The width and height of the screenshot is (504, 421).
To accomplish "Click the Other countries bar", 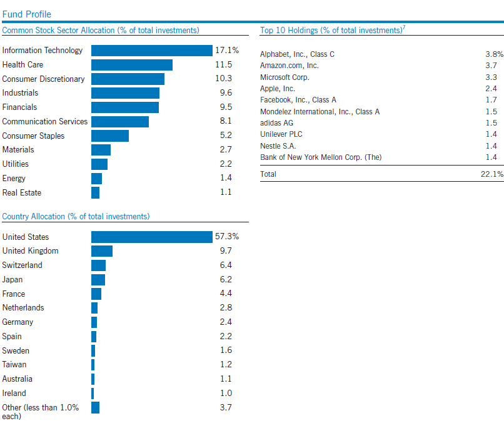I will click(95, 407).
